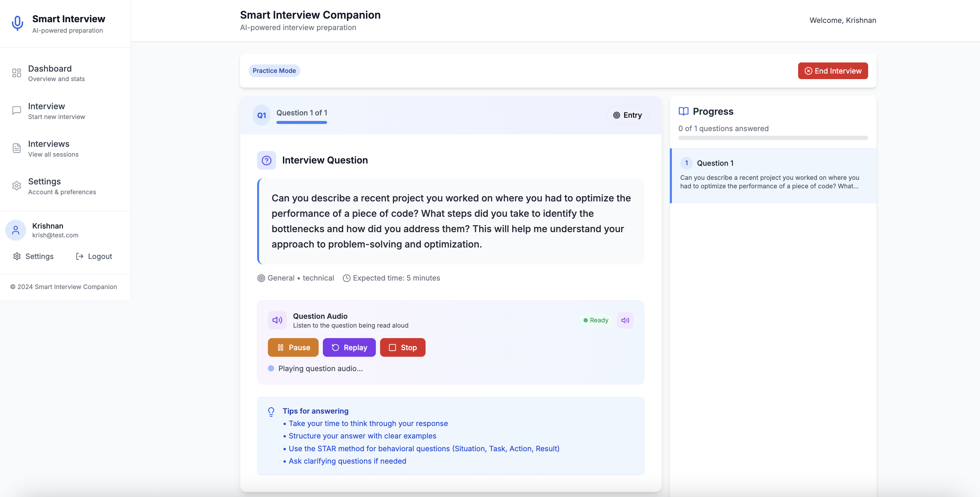The width and height of the screenshot is (980, 497).
Task: Click Logout in the sidebar
Action: [94, 256]
